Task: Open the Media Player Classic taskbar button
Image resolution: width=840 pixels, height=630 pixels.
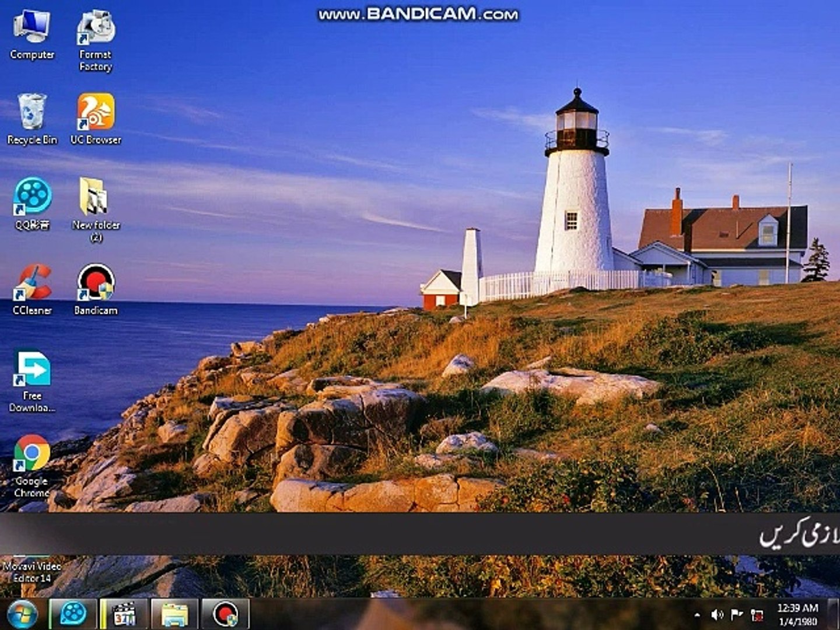Action: pos(124,614)
